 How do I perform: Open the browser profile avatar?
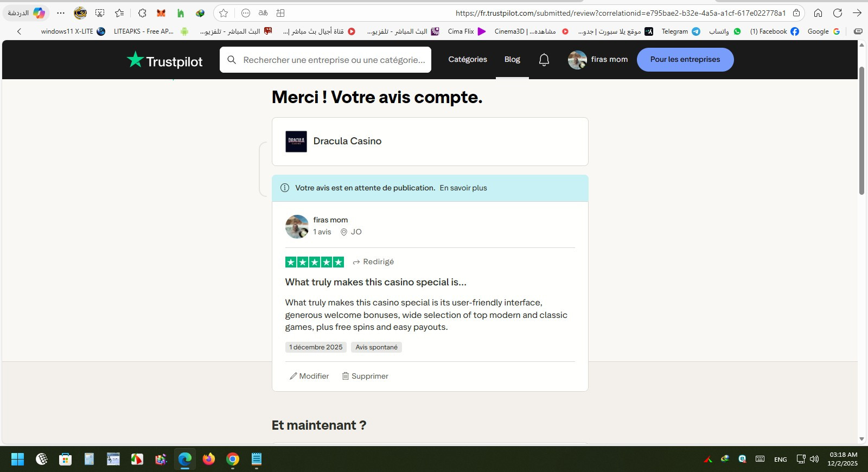pyautogui.click(x=80, y=13)
